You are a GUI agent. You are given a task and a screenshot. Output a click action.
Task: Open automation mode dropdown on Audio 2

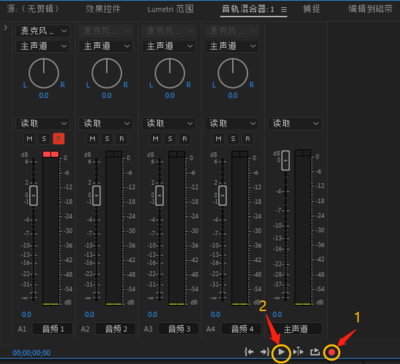click(106, 124)
